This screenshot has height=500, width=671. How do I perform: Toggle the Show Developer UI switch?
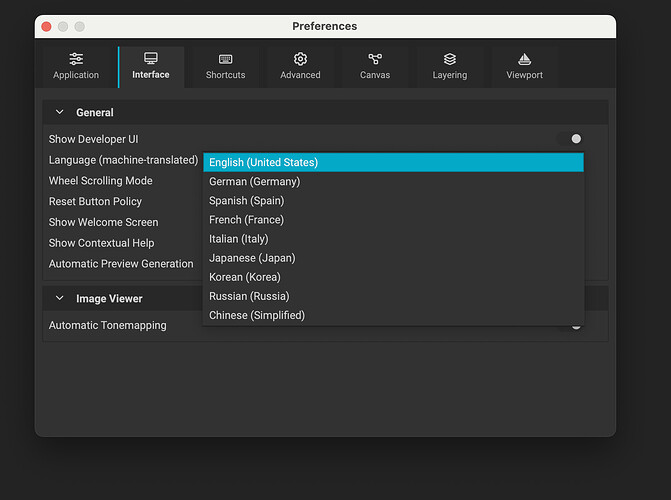(x=571, y=139)
